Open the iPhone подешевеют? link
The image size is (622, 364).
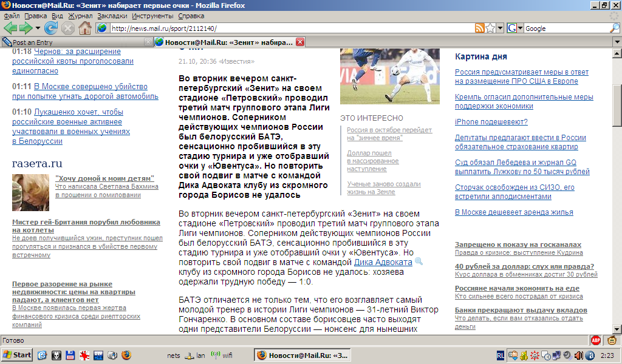[491, 121]
